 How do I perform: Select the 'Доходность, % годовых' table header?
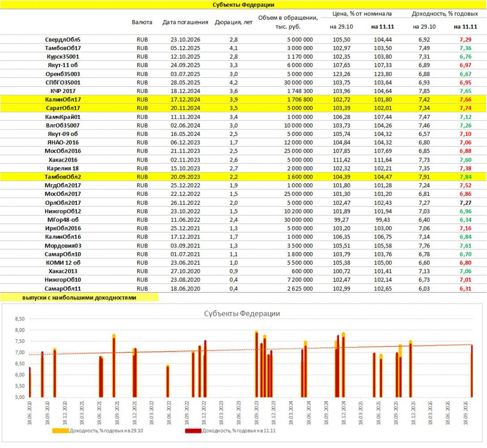coord(444,14)
